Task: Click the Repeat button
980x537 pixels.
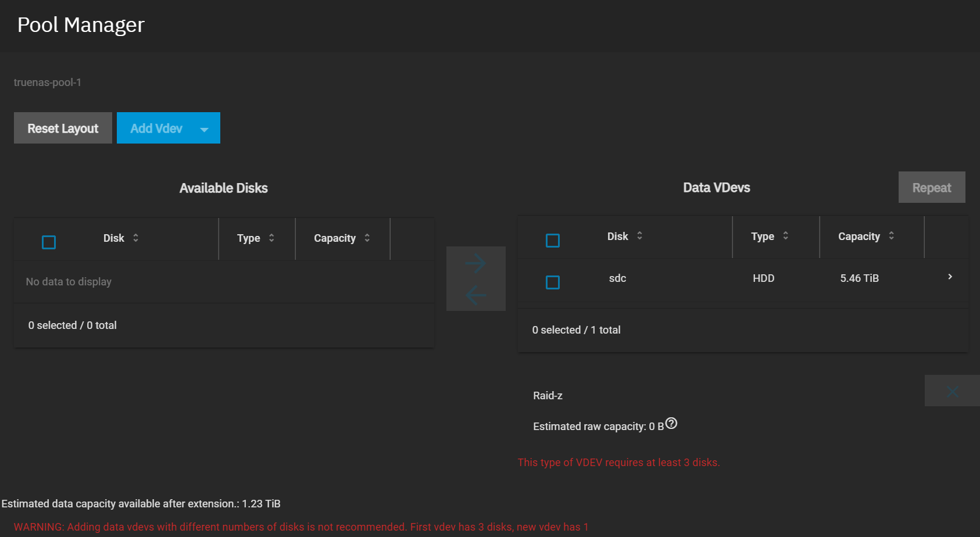Action: [931, 188]
